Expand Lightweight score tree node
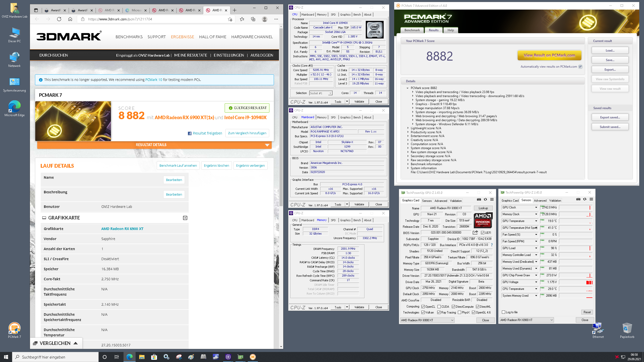This screenshot has height=362, width=644. [x=408, y=128]
